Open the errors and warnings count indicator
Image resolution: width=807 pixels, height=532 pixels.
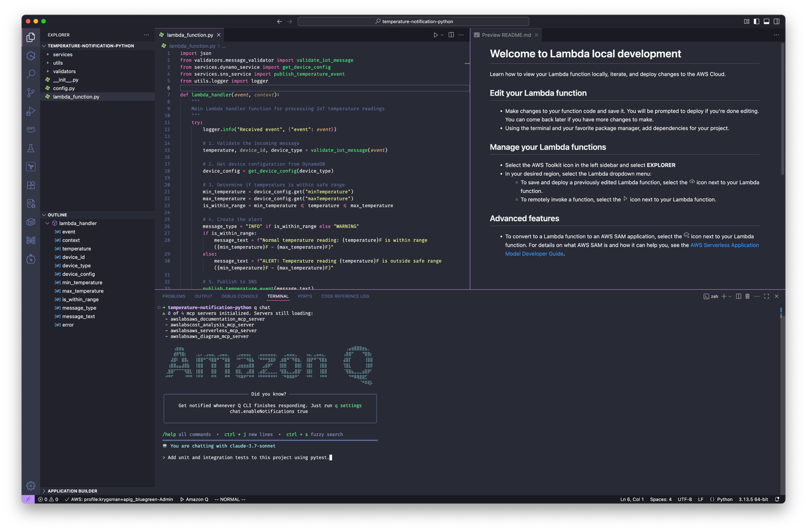(x=48, y=499)
